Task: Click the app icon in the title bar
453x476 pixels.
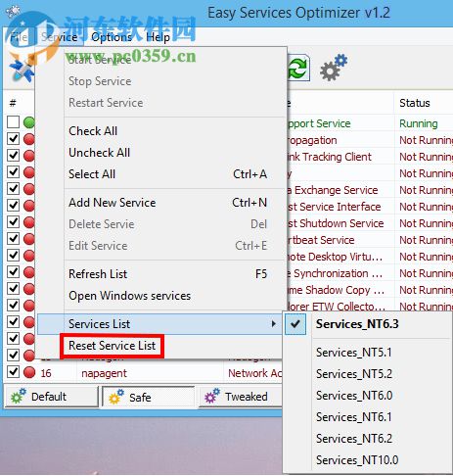Action: point(13,12)
